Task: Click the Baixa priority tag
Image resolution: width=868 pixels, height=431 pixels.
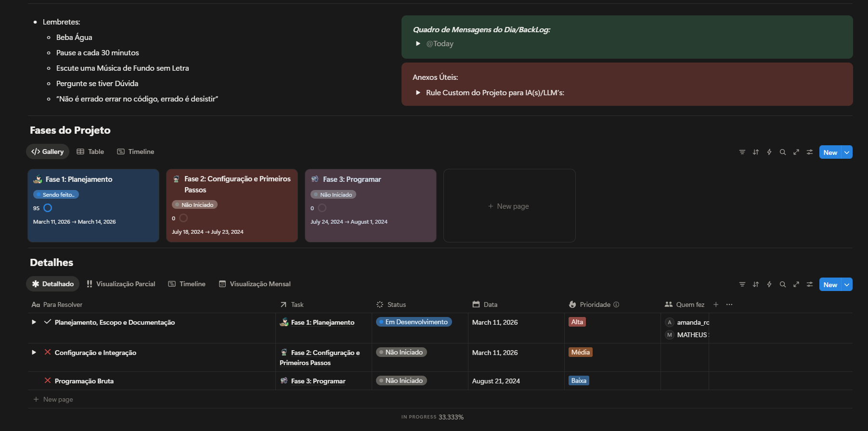Action: [x=579, y=380]
